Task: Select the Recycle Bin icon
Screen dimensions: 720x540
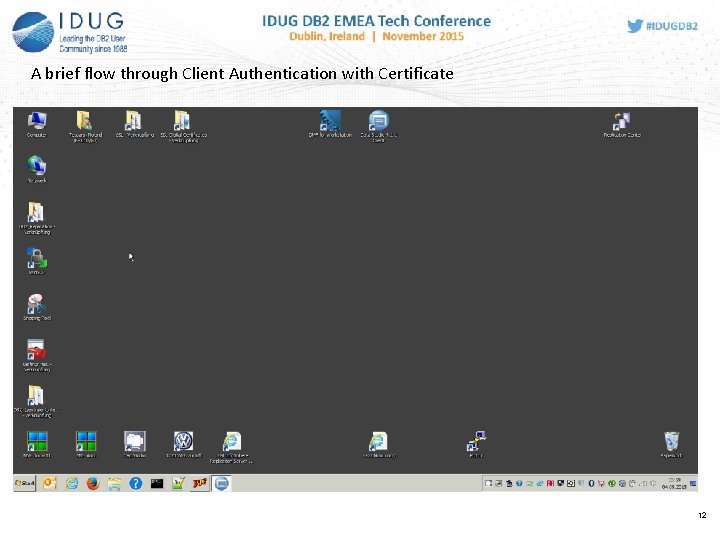Action: point(671,444)
